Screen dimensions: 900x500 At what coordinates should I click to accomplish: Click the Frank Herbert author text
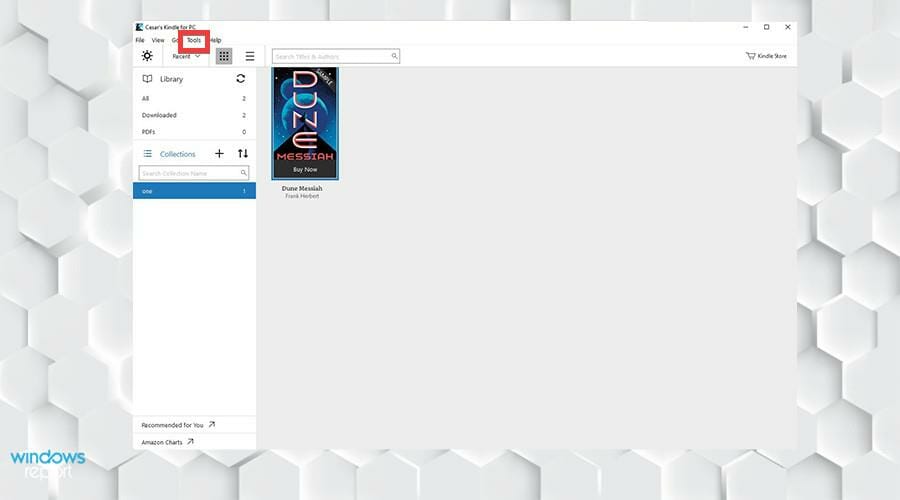click(x=302, y=196)
